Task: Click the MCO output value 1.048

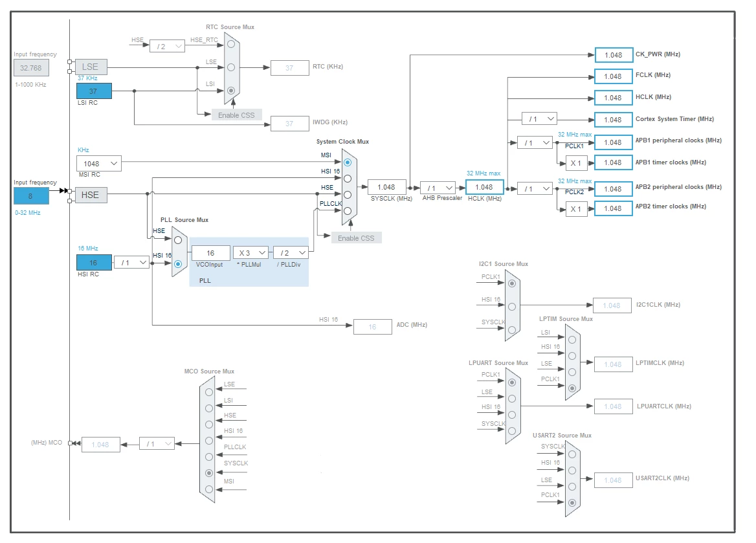Action: click(x=101, y=445)
